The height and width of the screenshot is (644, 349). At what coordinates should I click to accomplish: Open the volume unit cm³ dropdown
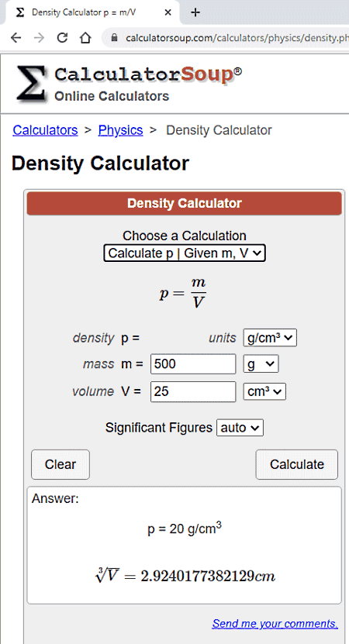click(264, 391)
